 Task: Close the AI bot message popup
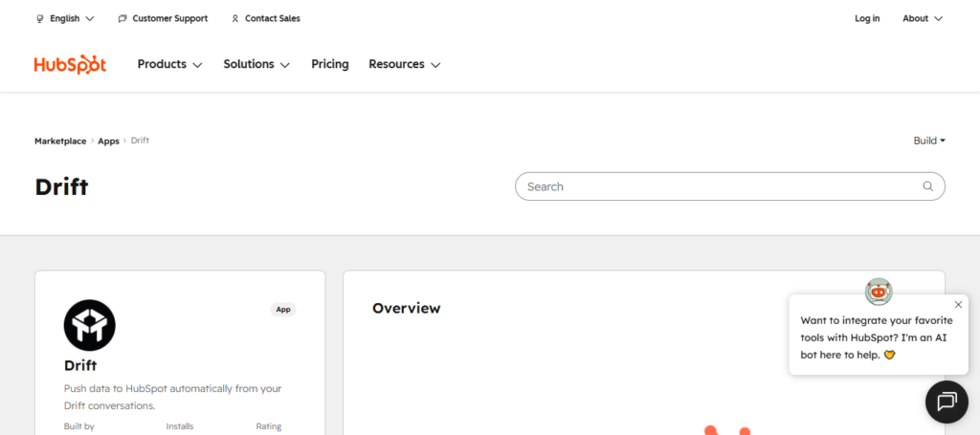pyautogui.click(x=959, y=305)
